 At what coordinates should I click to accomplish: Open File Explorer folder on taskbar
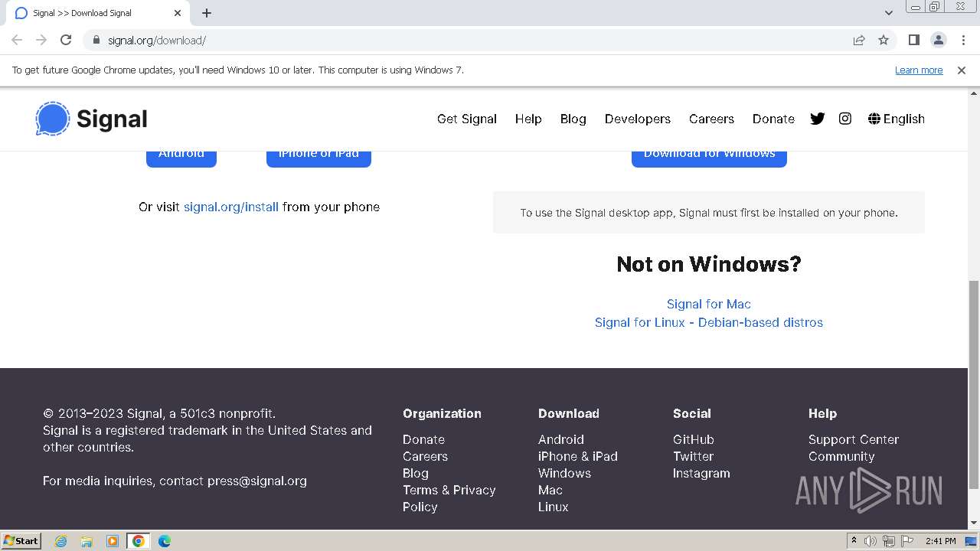pos(87,541)
